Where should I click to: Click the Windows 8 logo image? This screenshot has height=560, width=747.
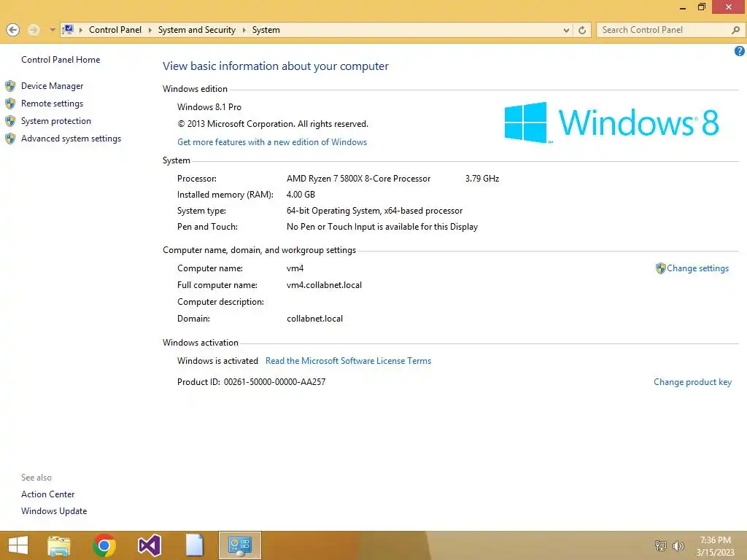pos(612,122)
